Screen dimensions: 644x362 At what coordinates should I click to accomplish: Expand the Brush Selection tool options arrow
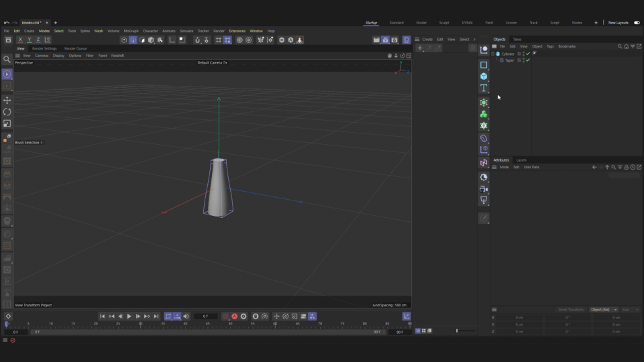click(42, 142)
